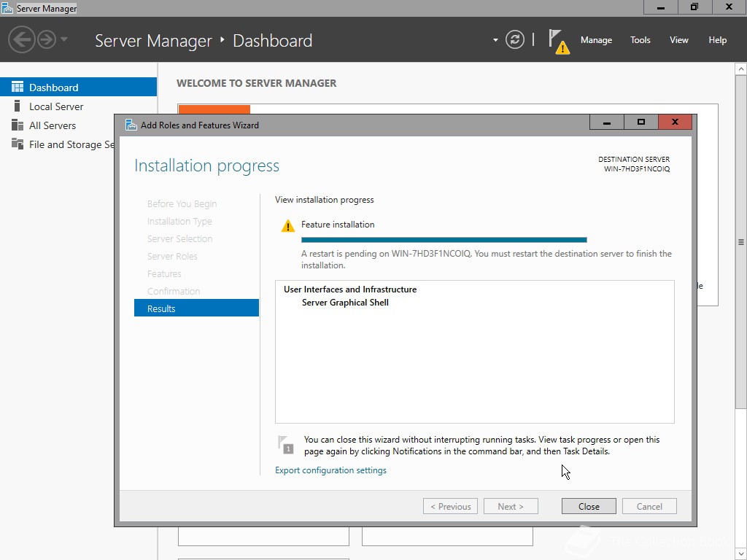Maximize the Add Roles and Features Wizard
The height and width of the screenshot is (560, 747).
(640, 122)
